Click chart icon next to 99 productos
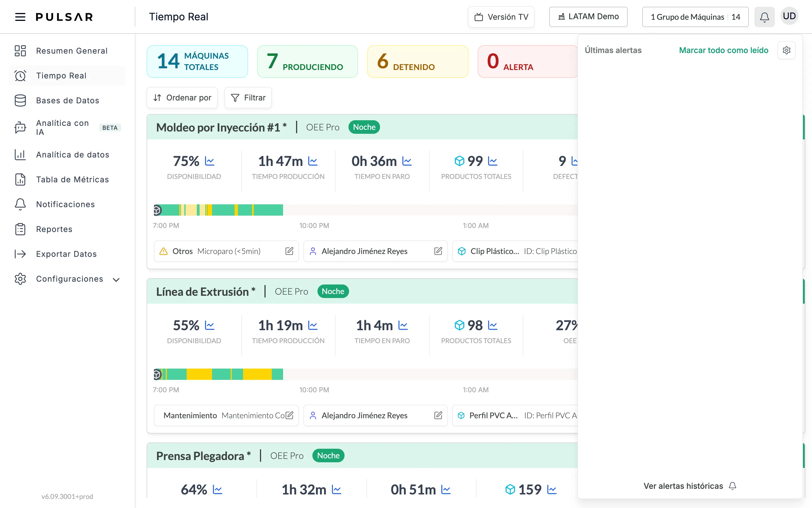Viewport: 812px width, 508px height. [493, 161]
